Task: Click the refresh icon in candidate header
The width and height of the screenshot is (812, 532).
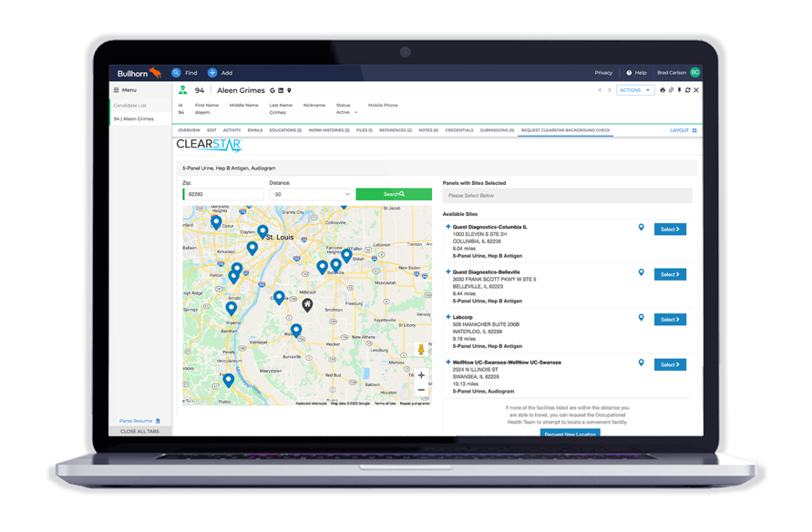Action: click(x=688, y=90)
